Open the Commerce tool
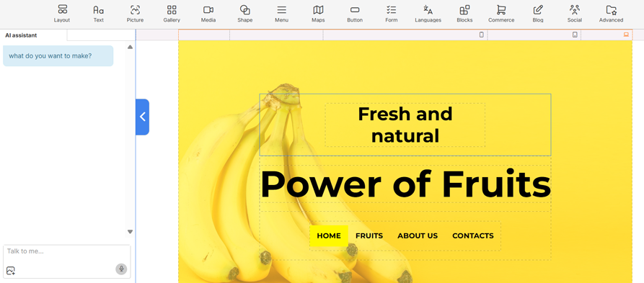Screen dimensions: 644x283 click(x=501, y=14)
